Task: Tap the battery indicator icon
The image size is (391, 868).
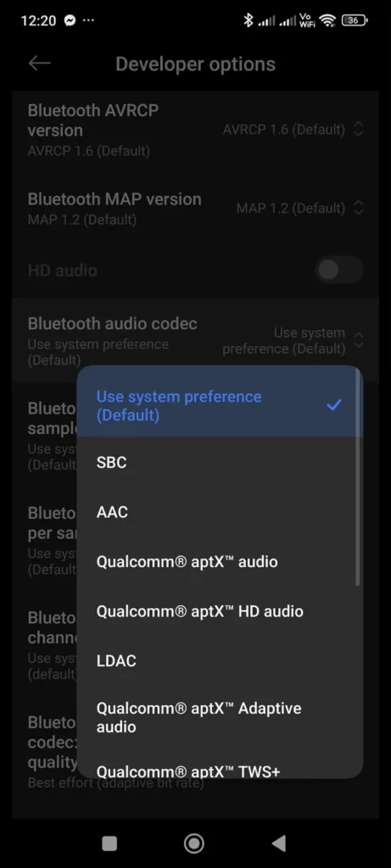Action: (x=355, y=20)
